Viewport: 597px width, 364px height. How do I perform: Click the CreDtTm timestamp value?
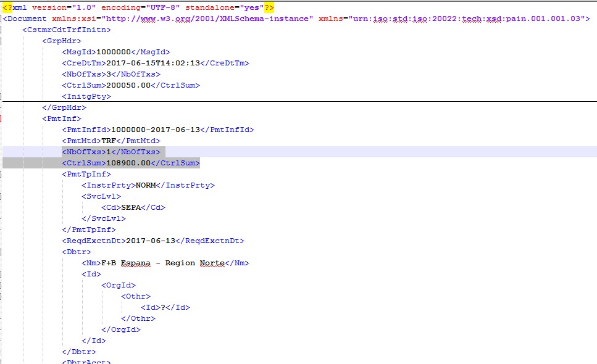153,63
